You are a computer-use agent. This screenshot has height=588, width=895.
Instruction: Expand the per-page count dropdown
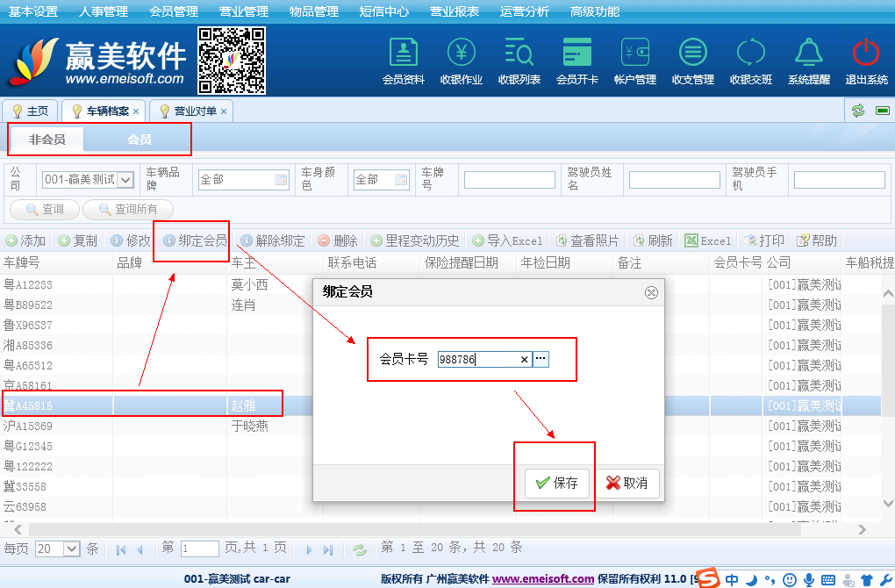click(x=71, y=549)
